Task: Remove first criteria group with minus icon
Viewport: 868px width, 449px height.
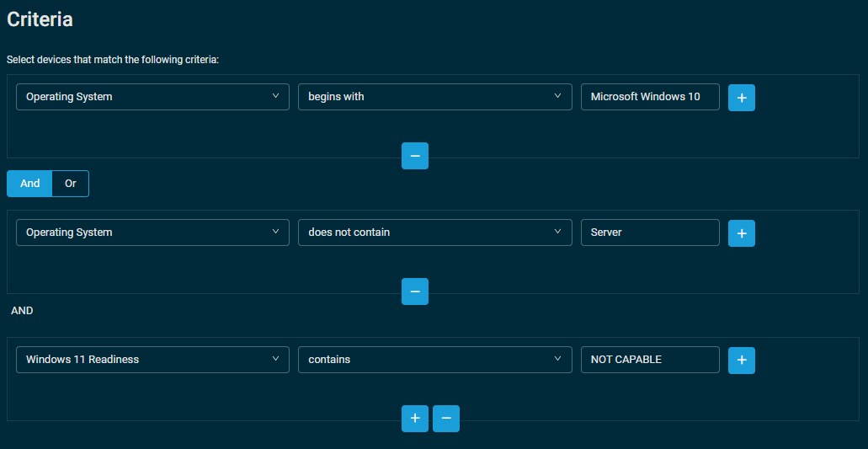Action: (x=414, y=156)
